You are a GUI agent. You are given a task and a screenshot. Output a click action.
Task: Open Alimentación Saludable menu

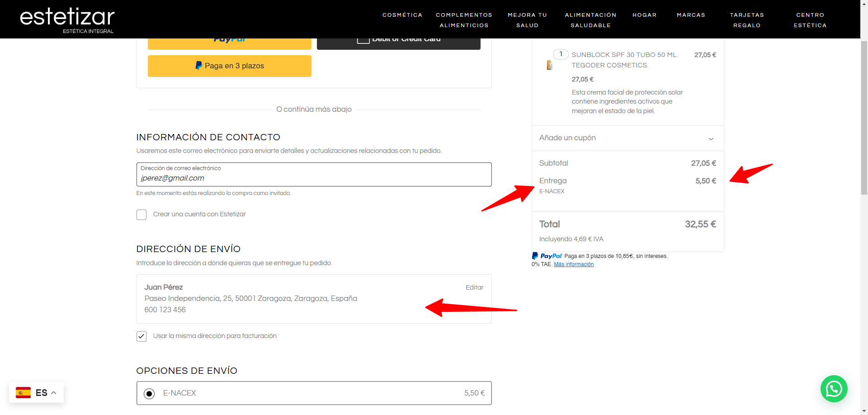coord(590,20)
